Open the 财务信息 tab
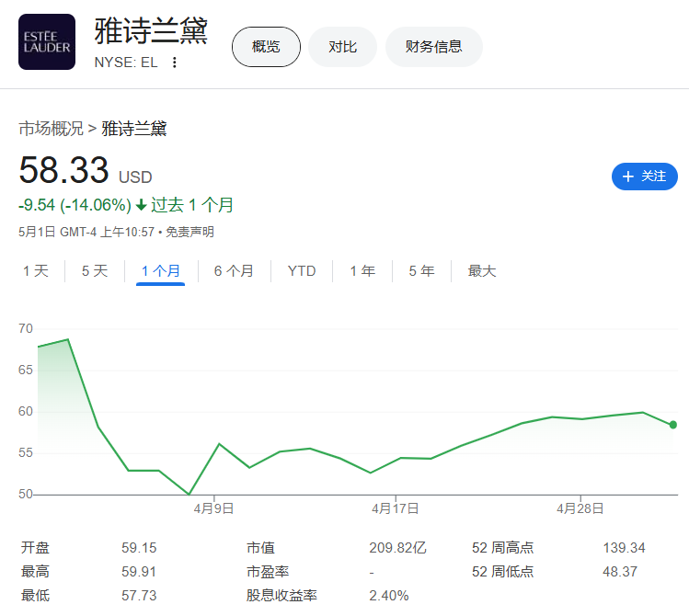The width and height of the screenshot is (689, 616). (x=433, y=47)
